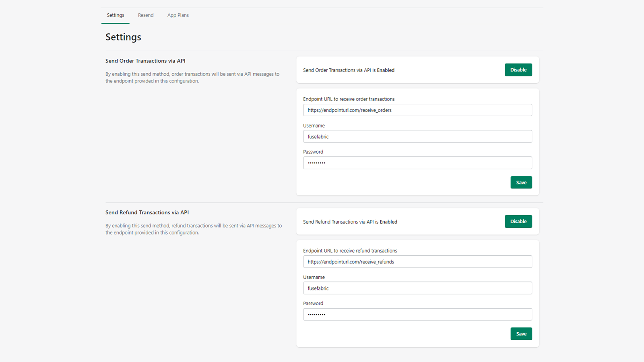
Task: Click the Settings page heading
Action: click(x=123, y=37)
